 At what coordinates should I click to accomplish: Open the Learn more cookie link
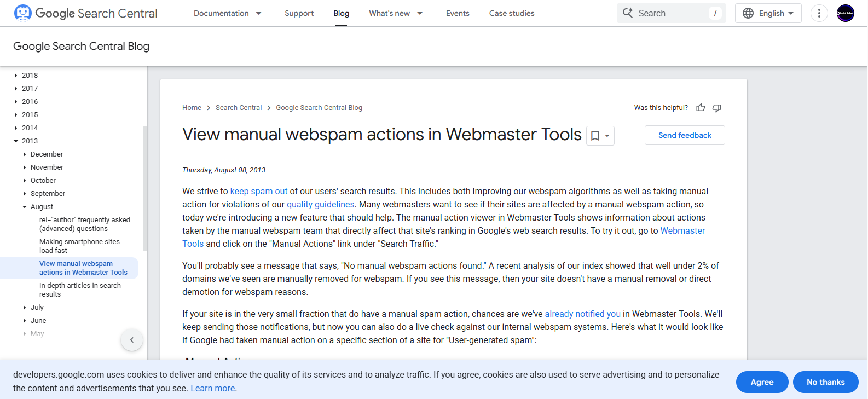coord(213,388)
